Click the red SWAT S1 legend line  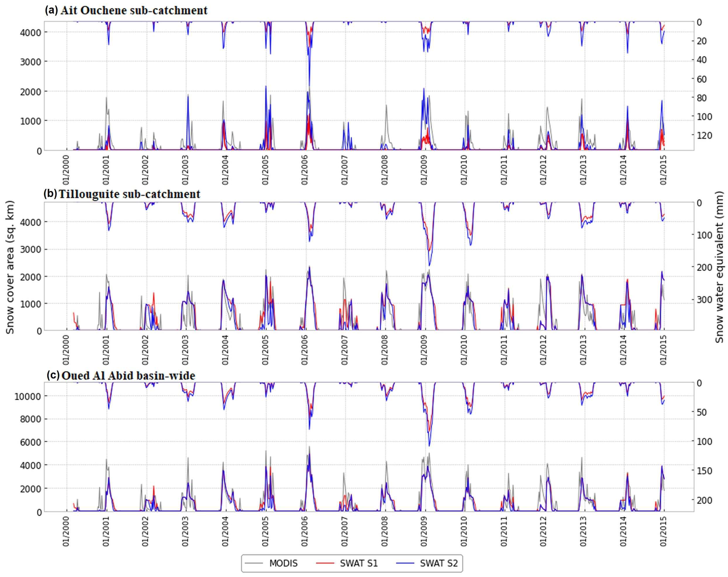point(325,563)
